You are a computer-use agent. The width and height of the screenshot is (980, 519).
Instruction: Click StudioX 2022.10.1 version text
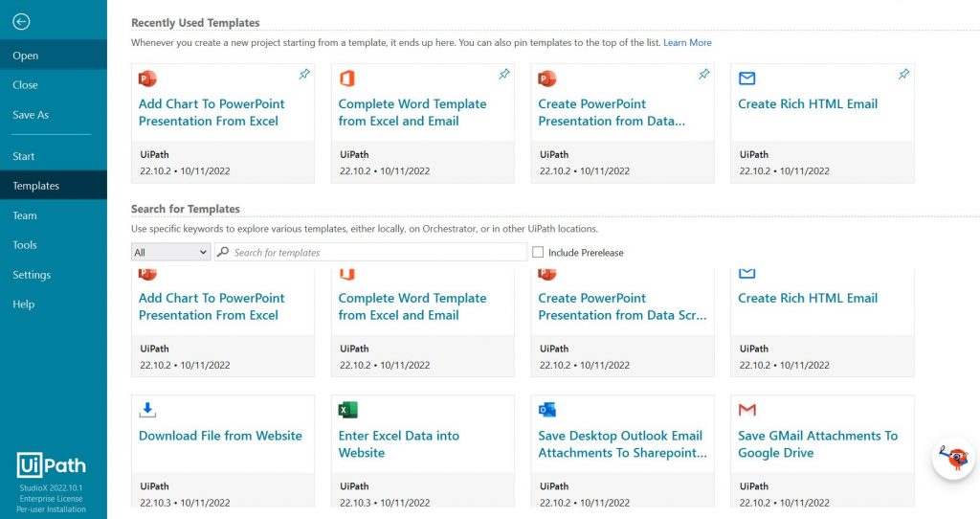click(51, 487)
